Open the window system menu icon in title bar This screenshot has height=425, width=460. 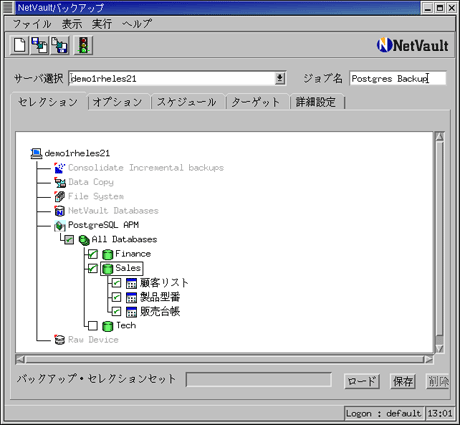[9, 7]
